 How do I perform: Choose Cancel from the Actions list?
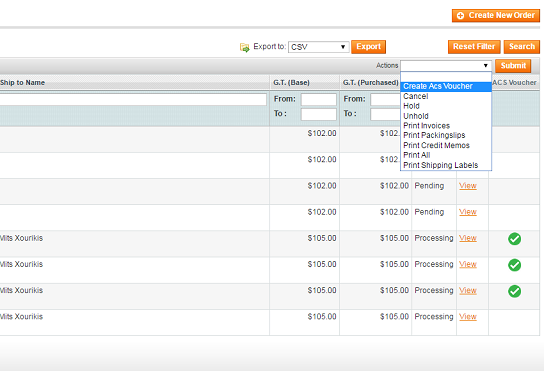pyautogui.click(x=446, y=96)
